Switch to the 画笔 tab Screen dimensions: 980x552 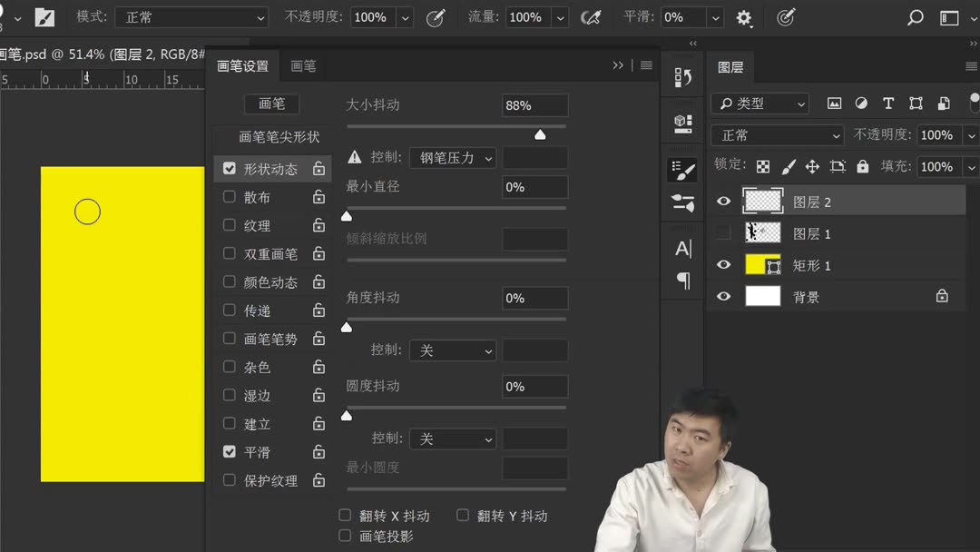pyautogui.click(x=303, y=65)
